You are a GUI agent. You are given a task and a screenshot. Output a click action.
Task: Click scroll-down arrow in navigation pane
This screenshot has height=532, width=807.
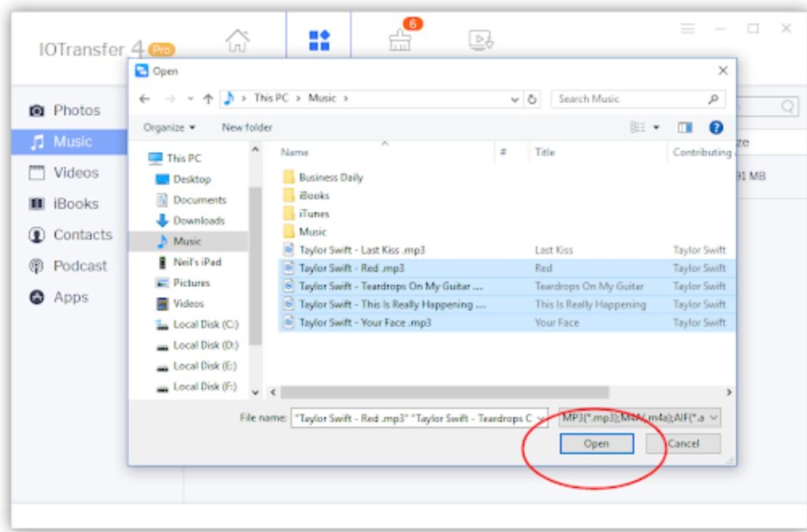(x=255, y=392)
